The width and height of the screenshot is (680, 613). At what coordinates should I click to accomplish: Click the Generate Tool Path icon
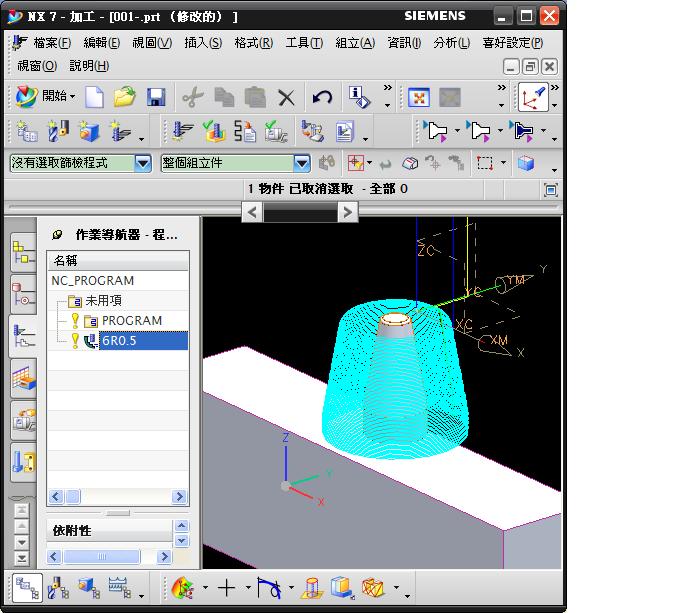pos(182,131)
